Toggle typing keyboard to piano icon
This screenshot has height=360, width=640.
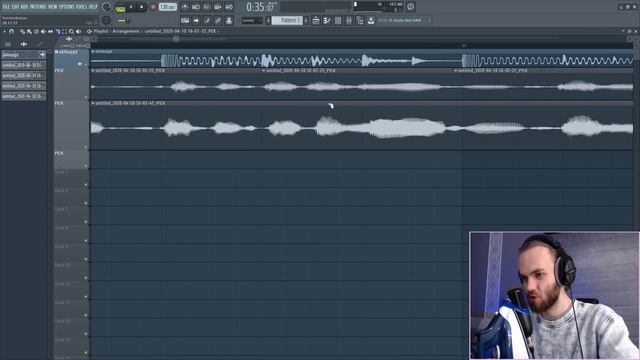185,20
